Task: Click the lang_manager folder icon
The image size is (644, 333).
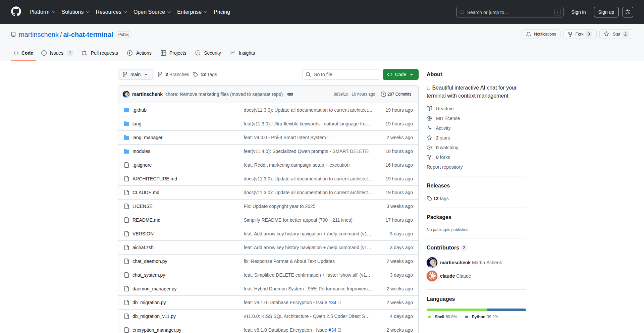Action: pyautogui.click(x=126, y=137)
